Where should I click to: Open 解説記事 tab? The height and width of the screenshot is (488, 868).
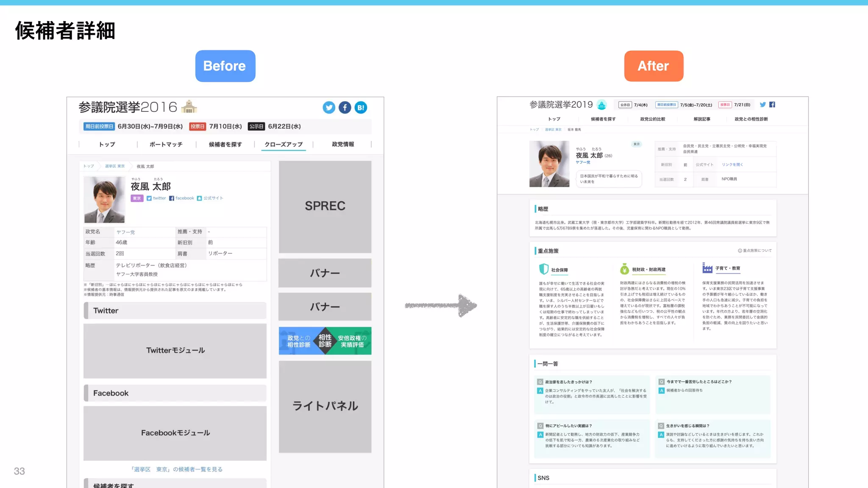(x=702, y=119)
